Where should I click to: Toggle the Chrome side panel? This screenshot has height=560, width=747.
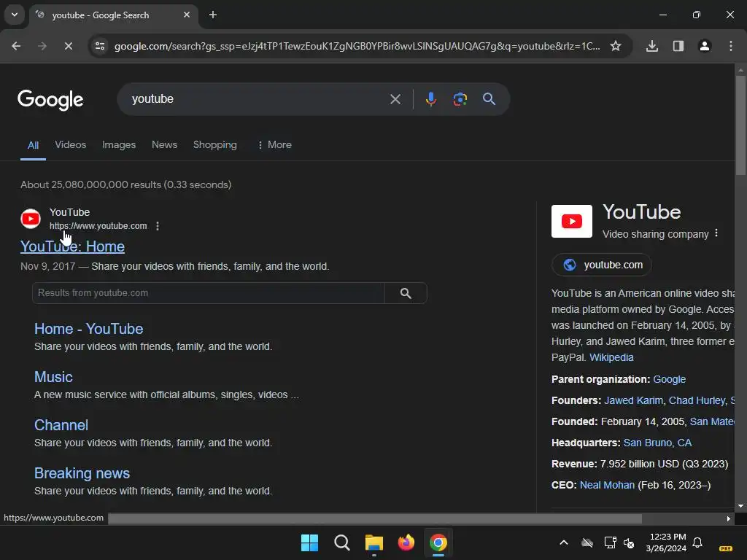(678, 46)
